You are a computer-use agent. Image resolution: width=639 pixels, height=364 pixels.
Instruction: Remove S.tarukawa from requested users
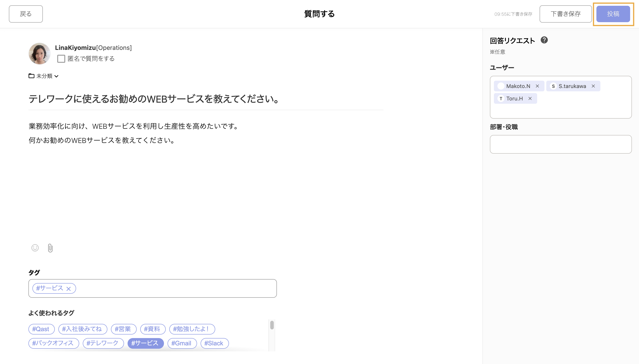593,86
